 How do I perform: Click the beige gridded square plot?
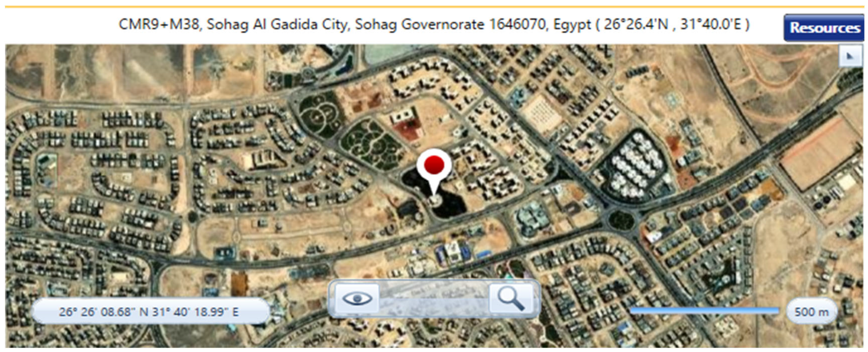(542, 111)
